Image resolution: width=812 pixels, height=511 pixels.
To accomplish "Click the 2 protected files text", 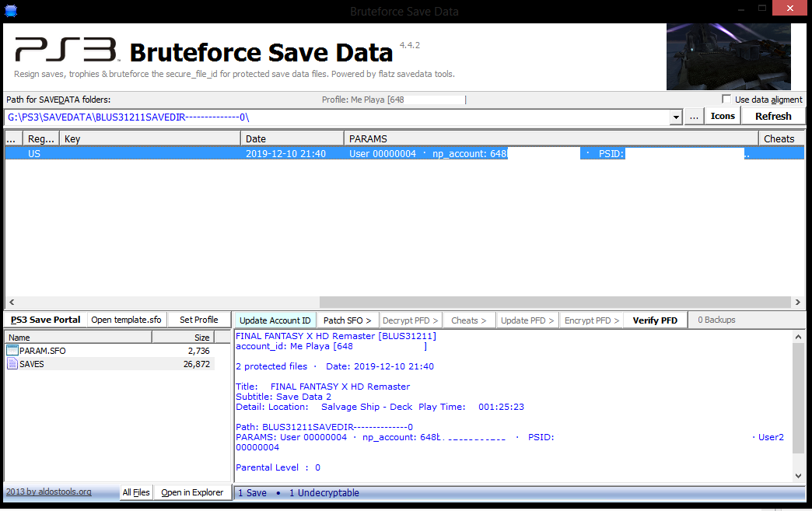I will [271, 366].
